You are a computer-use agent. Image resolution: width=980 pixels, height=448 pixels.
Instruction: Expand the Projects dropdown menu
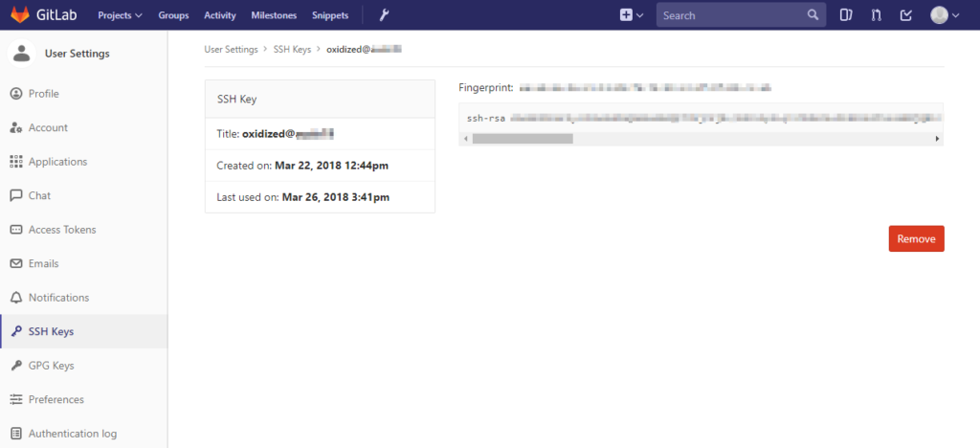120,15
